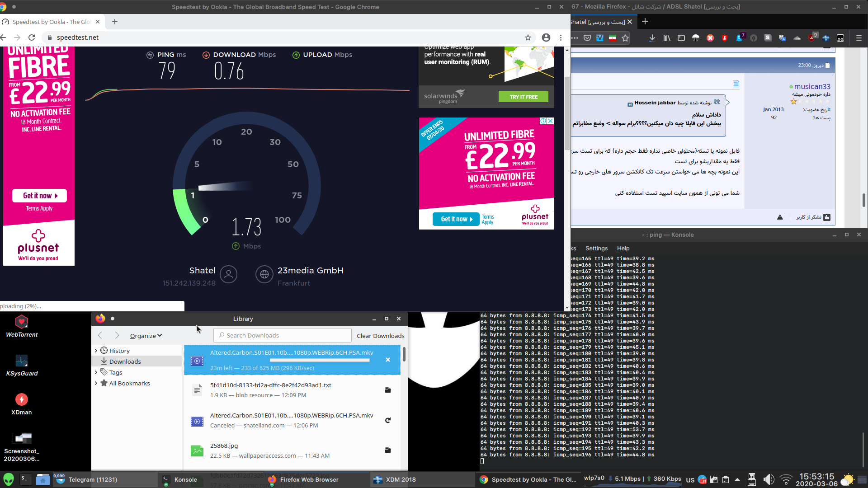This screenshot has width=868, height=488.
Task: Open Organize dropdown in Library
Action: pos(146,336)
